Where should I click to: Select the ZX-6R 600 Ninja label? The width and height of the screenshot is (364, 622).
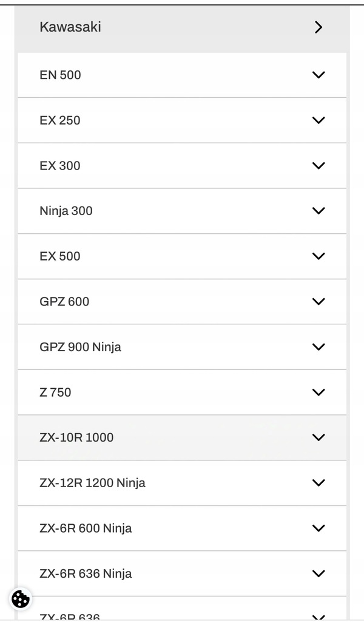pos(86,528)
